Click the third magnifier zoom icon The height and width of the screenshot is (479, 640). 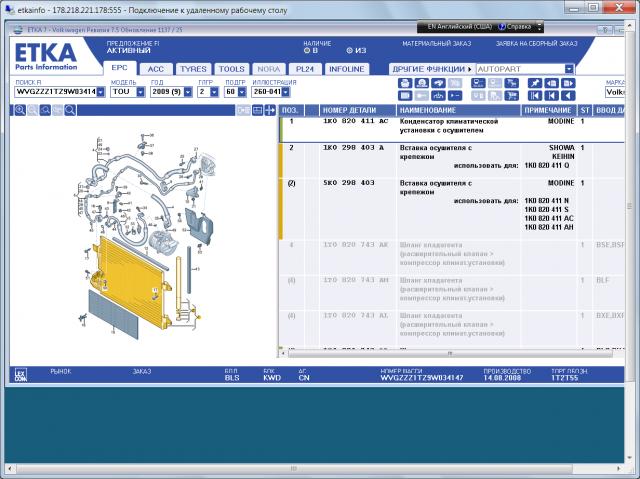[x=45, y=110]
